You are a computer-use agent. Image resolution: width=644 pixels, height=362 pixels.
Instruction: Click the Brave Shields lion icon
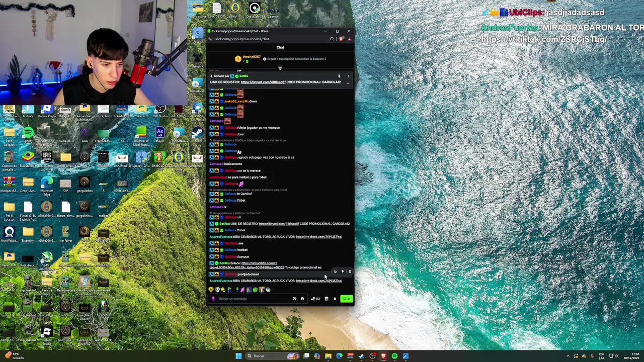[x=341, y=39]
